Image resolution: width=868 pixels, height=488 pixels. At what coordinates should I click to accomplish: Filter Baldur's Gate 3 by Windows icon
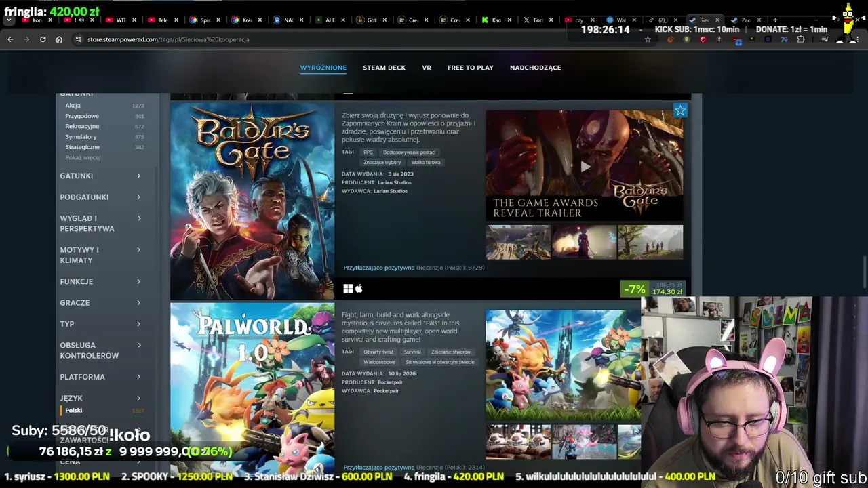pyautogui.click(x=348, y=289)
